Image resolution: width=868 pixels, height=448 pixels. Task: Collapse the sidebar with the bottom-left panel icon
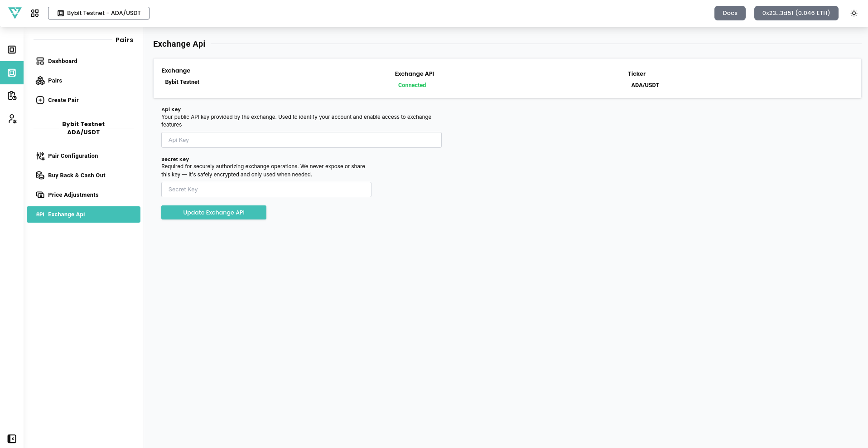(x=12, y=438)
